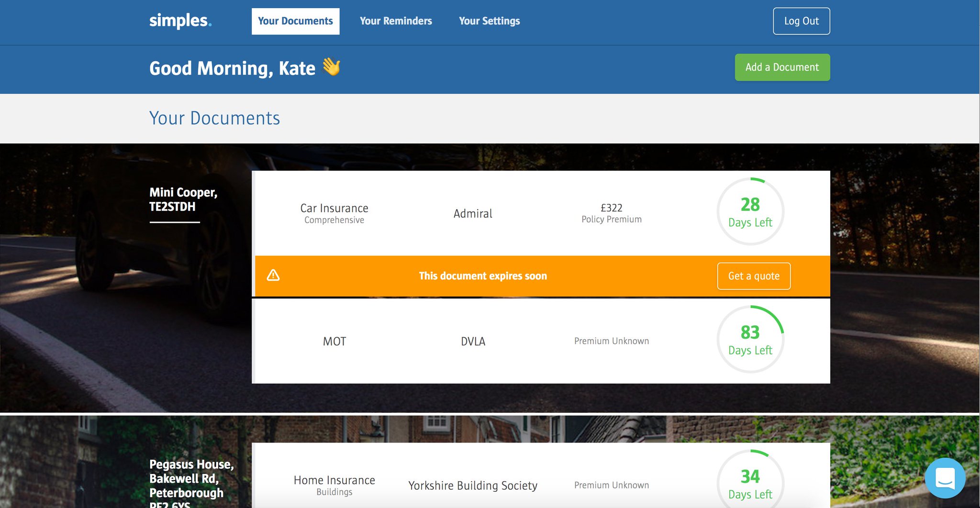Click the DVLA provider name
The height and width of the screenshot is (508, 980).
coord(473,342)
